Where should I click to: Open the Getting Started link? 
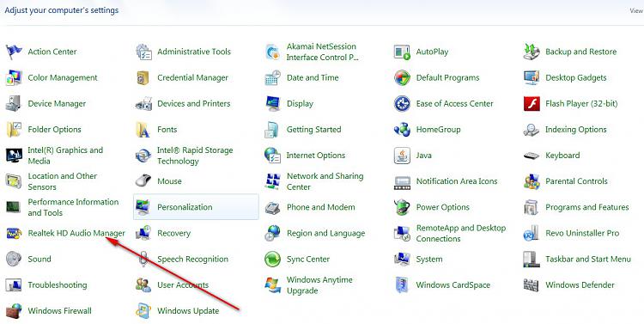313,130
